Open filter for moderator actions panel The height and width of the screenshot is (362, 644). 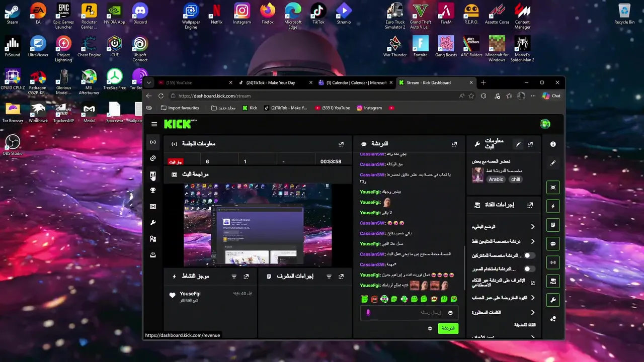point(329,277)
